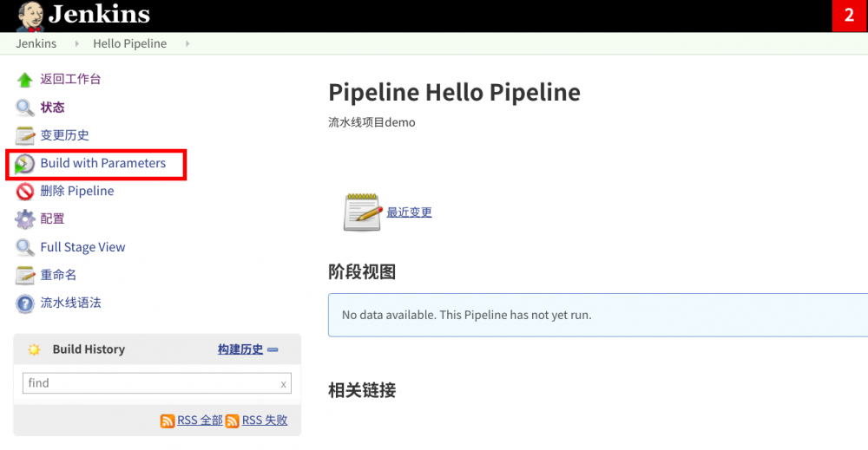Screen dimensions: 868x450
Task: Click the 流水线项目demo description text
Action: click(x=372, y=122)
